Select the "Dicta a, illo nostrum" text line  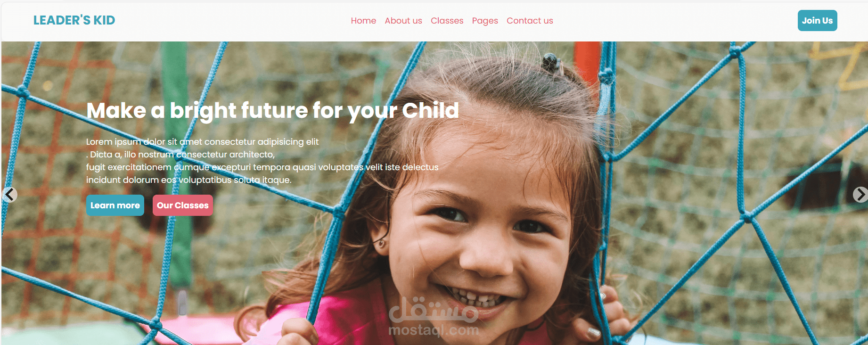pyautogui.click(x=180, y=154)
